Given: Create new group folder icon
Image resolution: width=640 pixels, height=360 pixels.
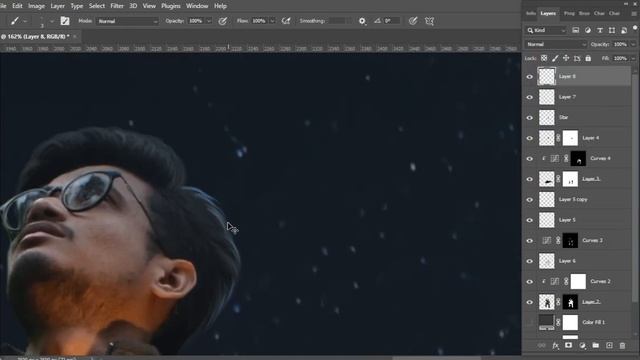Looking at the screenshot, I should coord(596,345).
